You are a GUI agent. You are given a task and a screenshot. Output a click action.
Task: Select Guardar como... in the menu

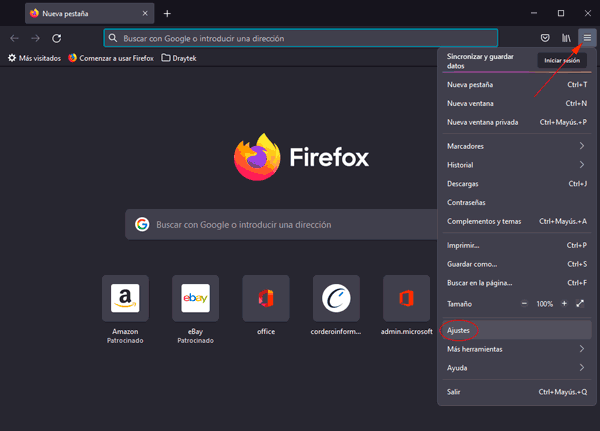pos(517,264)
